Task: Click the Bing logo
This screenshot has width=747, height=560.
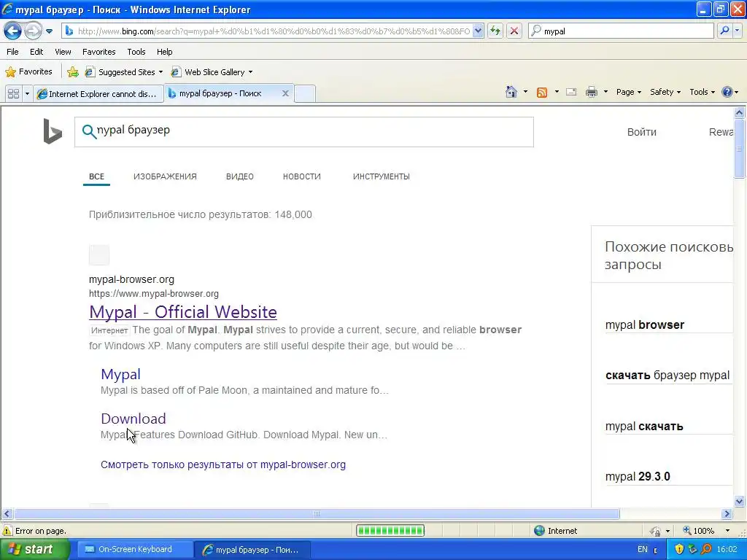Action: (x=53, y=131)
